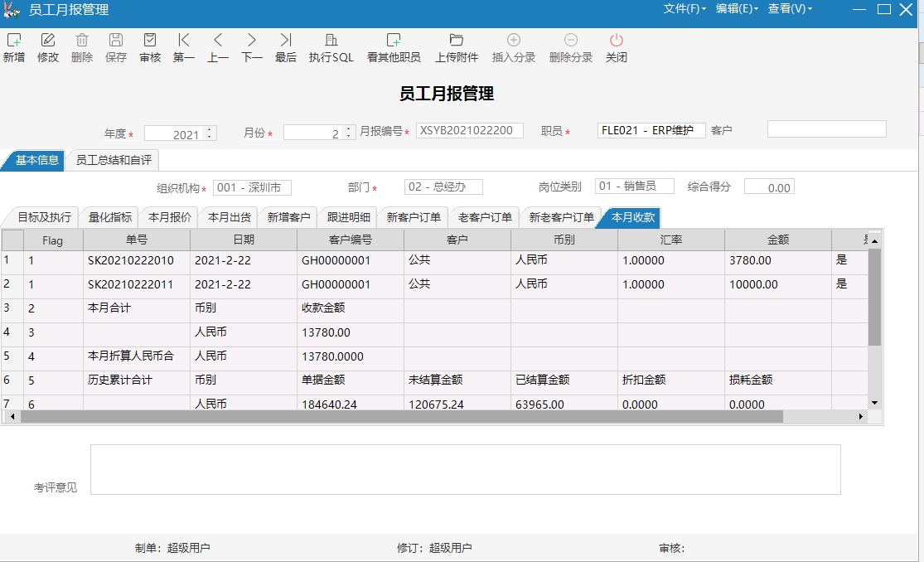Click 组织机构 field 001 - 深圳市

tap(252, 187)
